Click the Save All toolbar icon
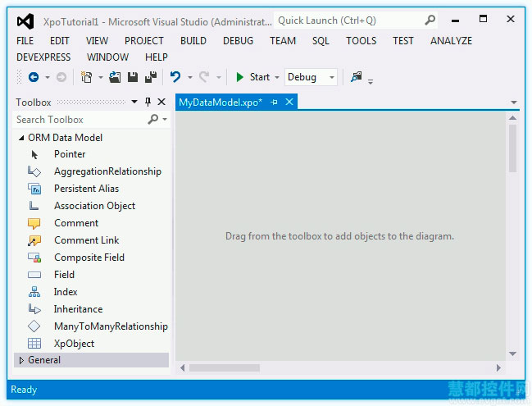Screen dimensions: 532x406 [151, 77]
